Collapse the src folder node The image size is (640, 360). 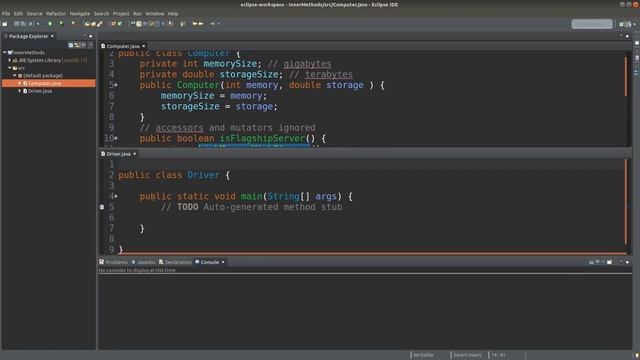point(10,68)
